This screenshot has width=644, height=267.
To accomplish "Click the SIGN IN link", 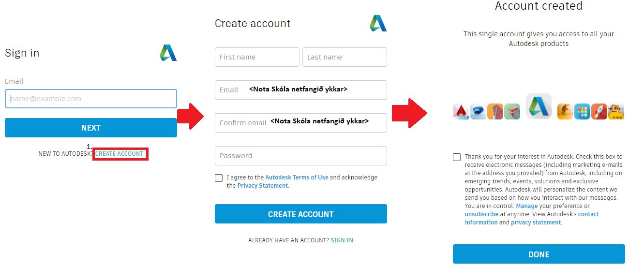I will tap(342, 240).
